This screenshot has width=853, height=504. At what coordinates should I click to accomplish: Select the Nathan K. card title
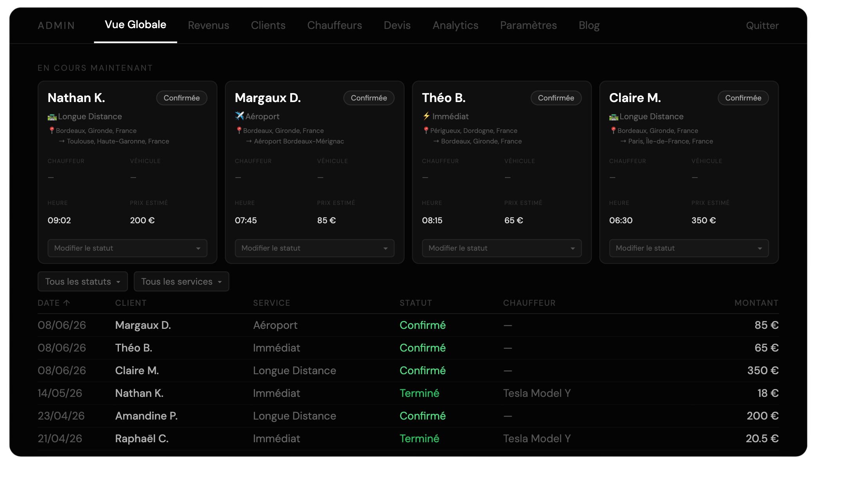coord(76,98)
